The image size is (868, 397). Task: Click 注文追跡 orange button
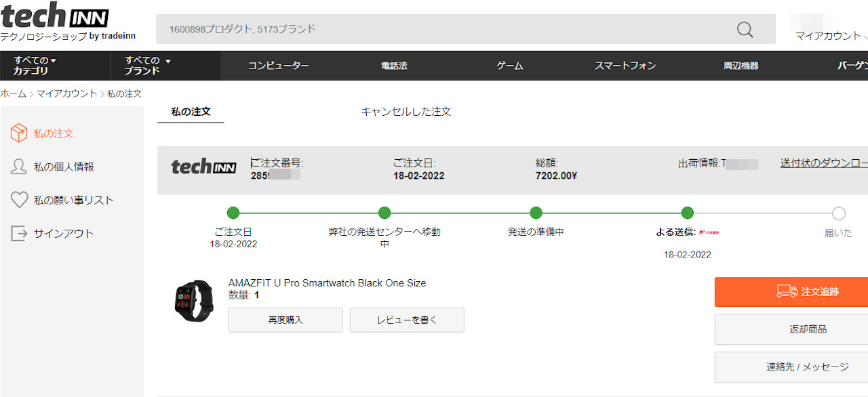(791, 292)
